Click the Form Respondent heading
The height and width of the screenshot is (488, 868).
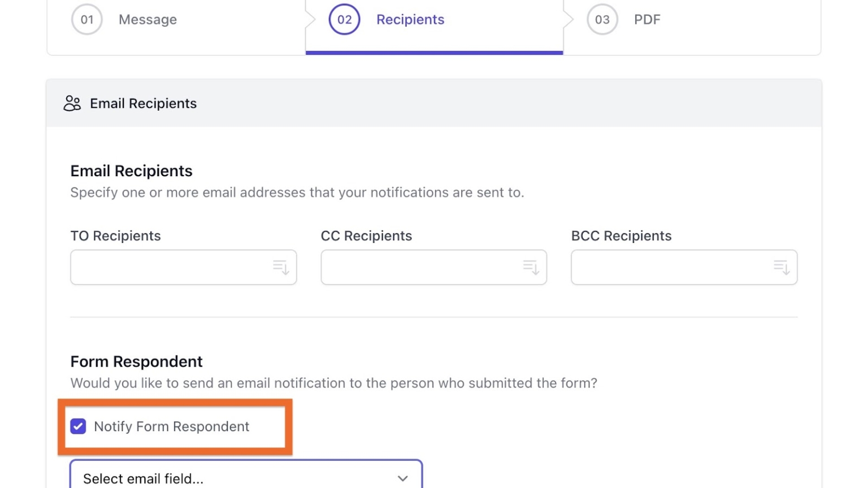point(136,361)
